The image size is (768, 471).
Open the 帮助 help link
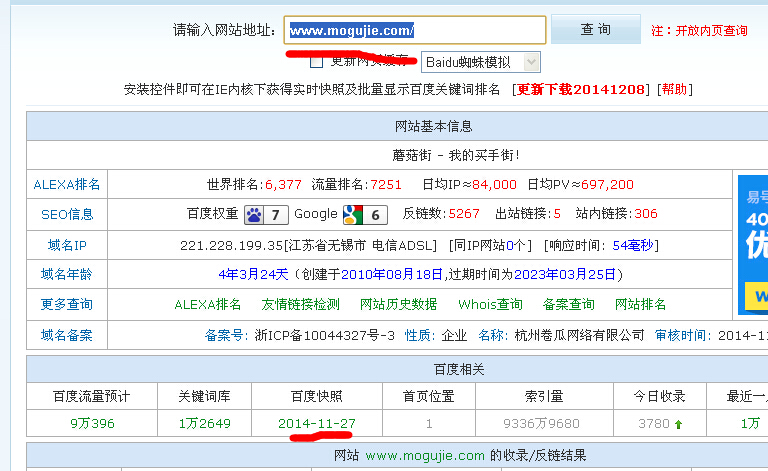coord(674,90)
